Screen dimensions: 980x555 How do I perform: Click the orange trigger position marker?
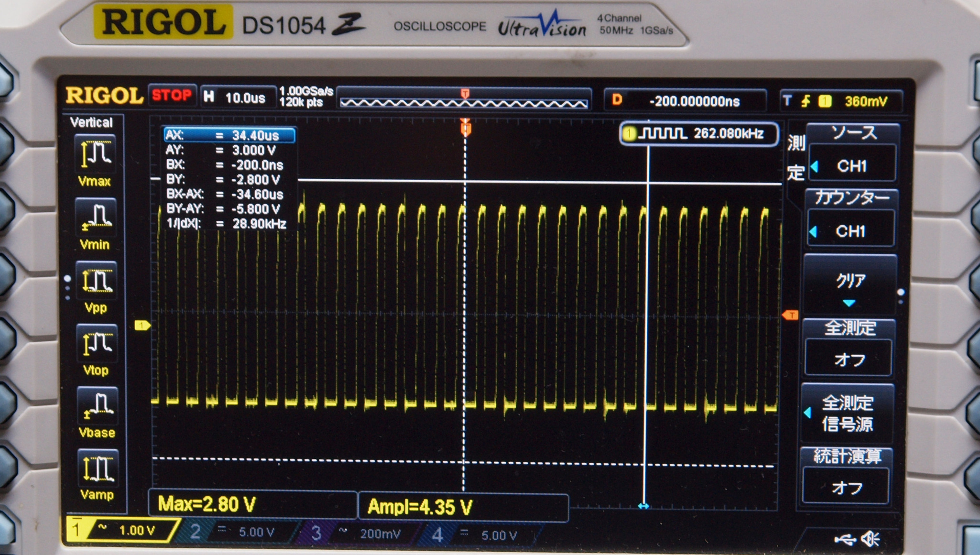[466, 129]
